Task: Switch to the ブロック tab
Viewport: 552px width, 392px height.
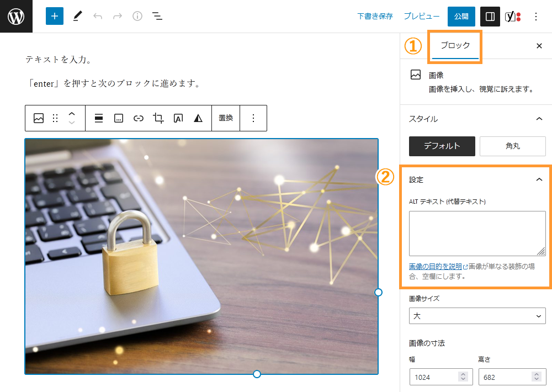Action: coord(454,46)
